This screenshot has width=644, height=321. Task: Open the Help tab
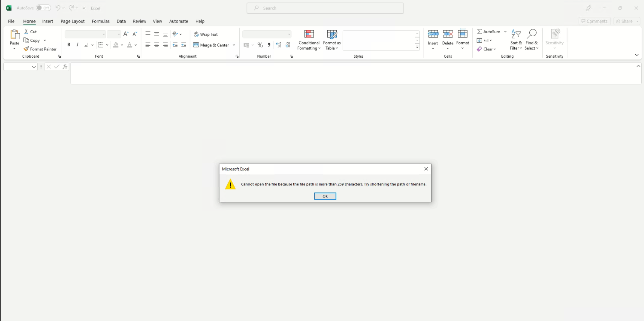pyautogui.click(x=200, y=21)
